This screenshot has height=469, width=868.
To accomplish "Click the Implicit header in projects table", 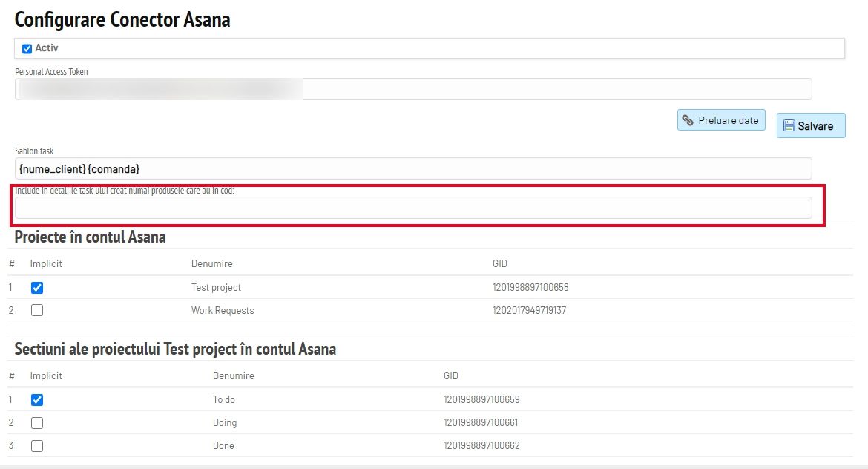I will click(46, 263).
